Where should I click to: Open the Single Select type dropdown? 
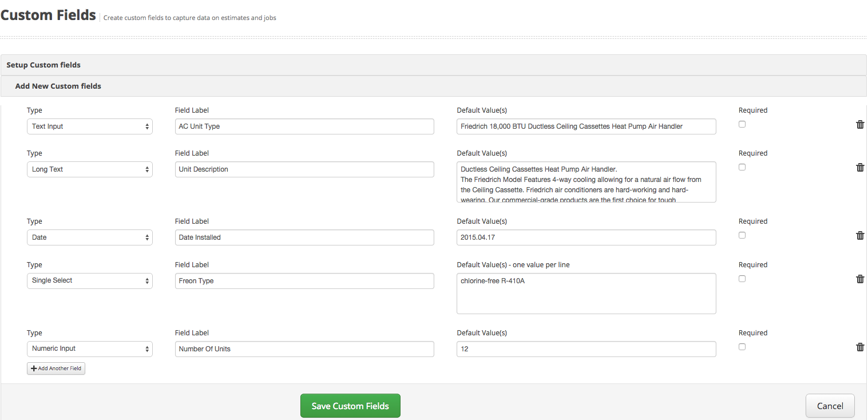point(90,281)
